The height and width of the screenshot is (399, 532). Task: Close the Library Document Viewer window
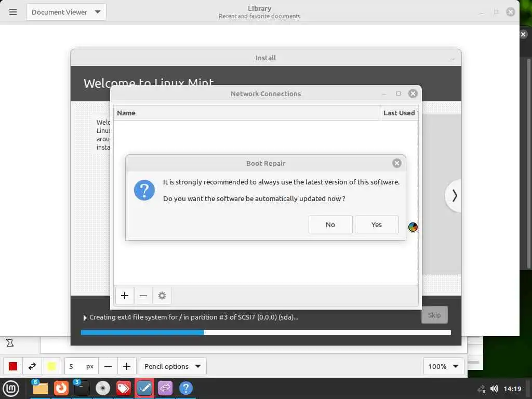click(510, 12)
